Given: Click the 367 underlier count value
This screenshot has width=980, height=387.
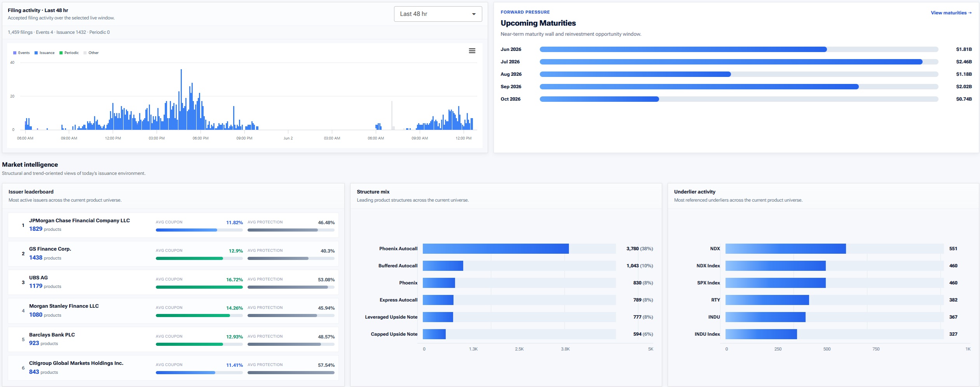Looking at the screenshot, I should point(953,317).
